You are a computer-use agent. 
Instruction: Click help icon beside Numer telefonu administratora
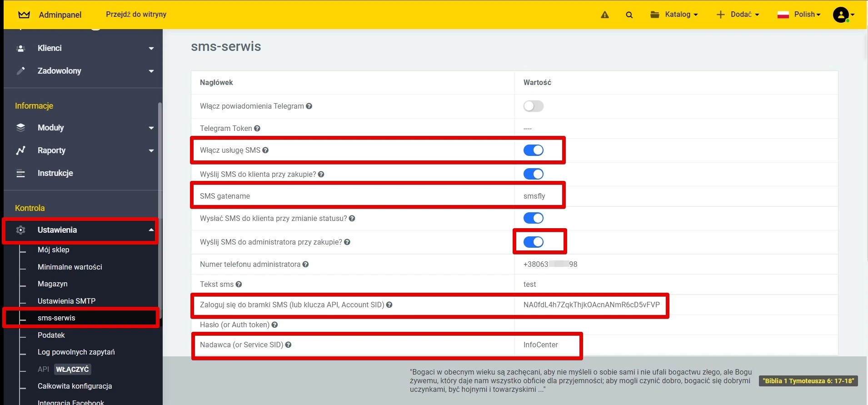[x=305, y=265]
